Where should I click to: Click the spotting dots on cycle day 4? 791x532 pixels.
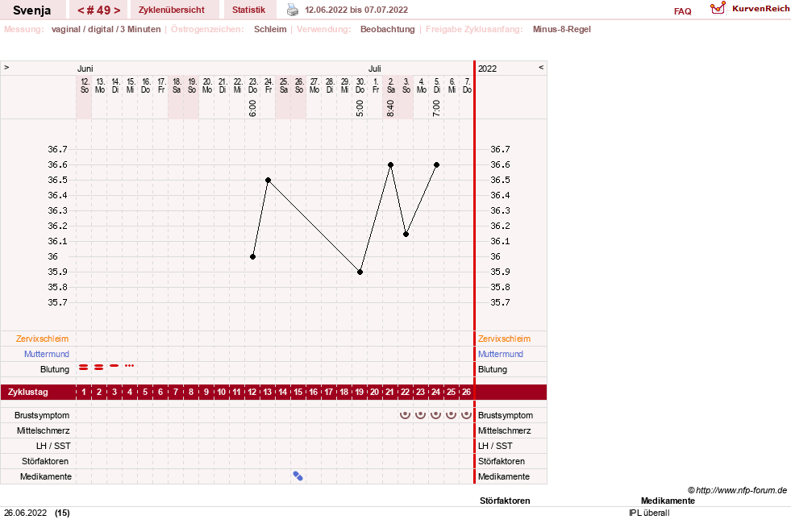(x=130, y=366)
